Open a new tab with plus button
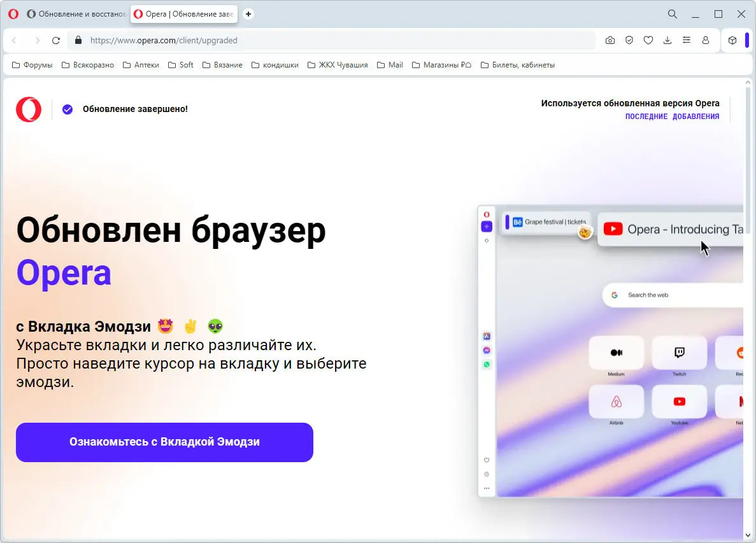The width and height of the screenshot is (756, 543). pyautogui.click(x=248, y=14)
